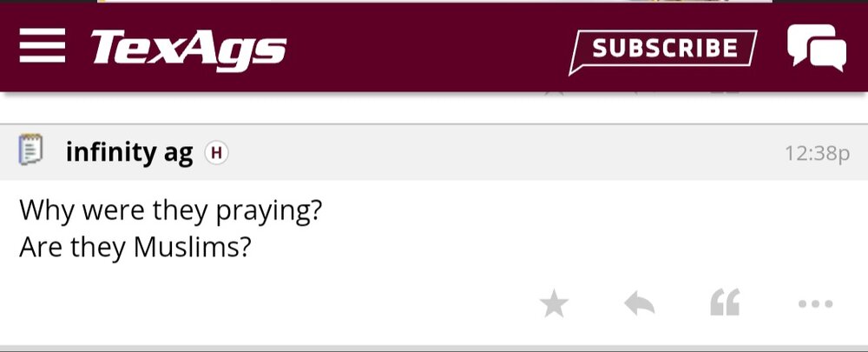Image resolution: width=868 pixels, height=352 pixels.
Task: Click the H badge next to username
Action: [x=216, y=154]
